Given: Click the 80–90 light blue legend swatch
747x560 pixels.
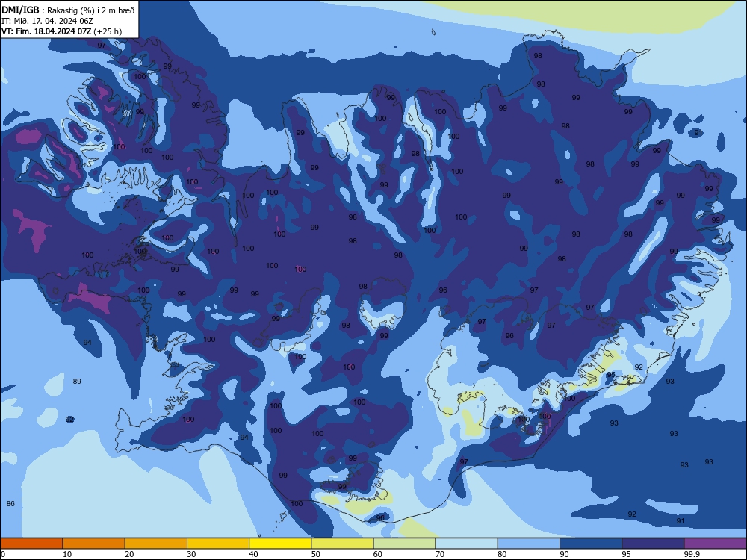Looking at the screenshot, I should click(x=529, y=544).
